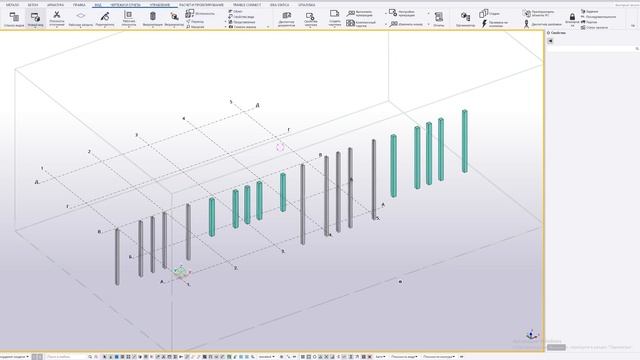Open the Представление command
640x360 pixels.
[242, 22]
